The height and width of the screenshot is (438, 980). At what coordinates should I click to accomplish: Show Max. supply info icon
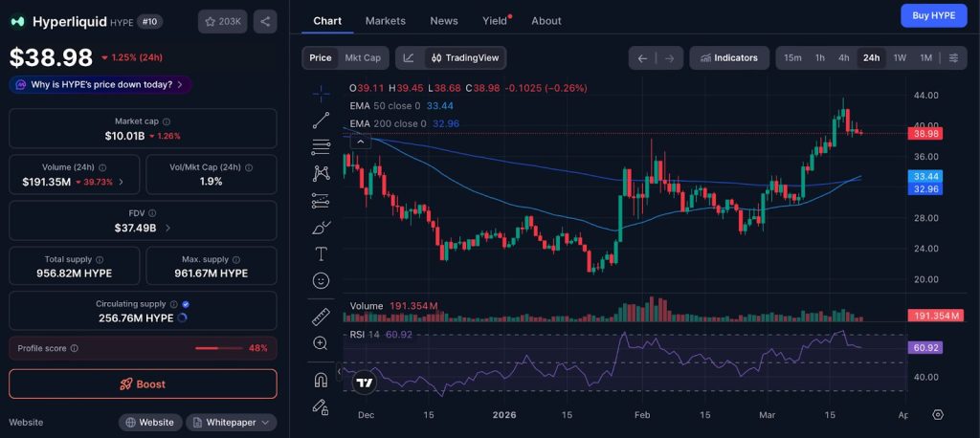(x=235, y=259)
